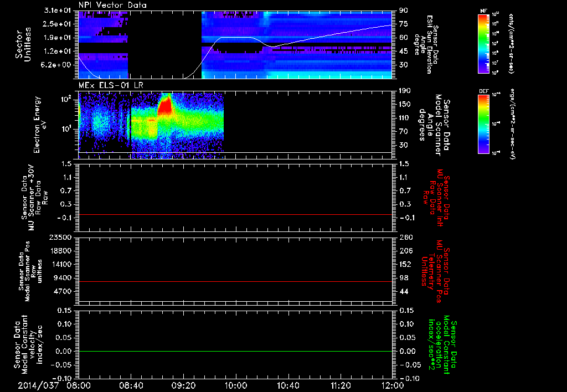
Task: Click the 09:20 time axis label
Action: 183,386
